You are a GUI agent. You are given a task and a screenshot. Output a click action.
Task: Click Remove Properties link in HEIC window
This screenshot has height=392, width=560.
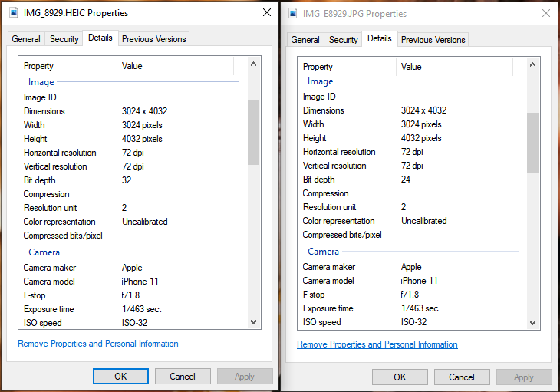98,344
